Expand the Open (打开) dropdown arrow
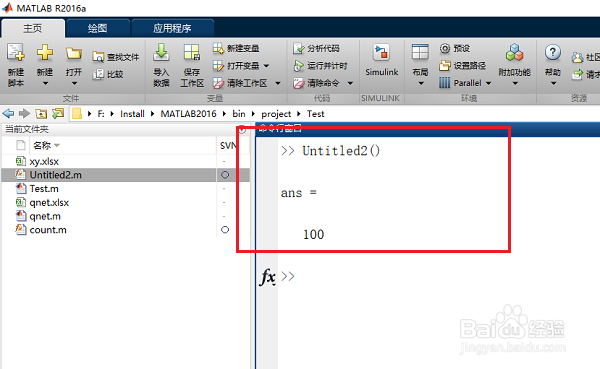 point(74,83)
